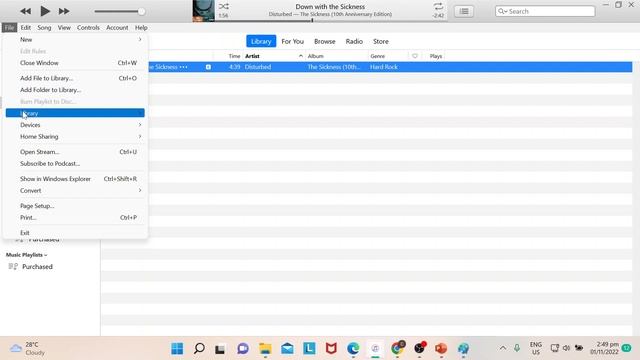
Task: Click the play button
Action: [45, 11]
